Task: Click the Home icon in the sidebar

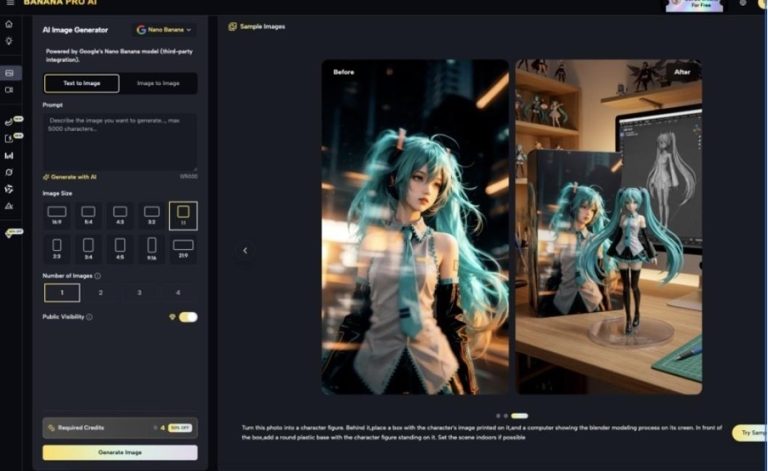Action: pyautogui.click(x=9, y=23)
